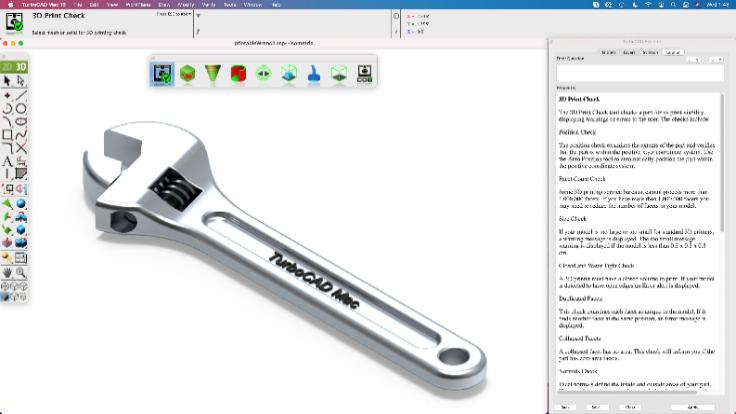The image size is (736, 414).
Task: Select the solid black arrow selection tool
Action: tap(7, 81)
